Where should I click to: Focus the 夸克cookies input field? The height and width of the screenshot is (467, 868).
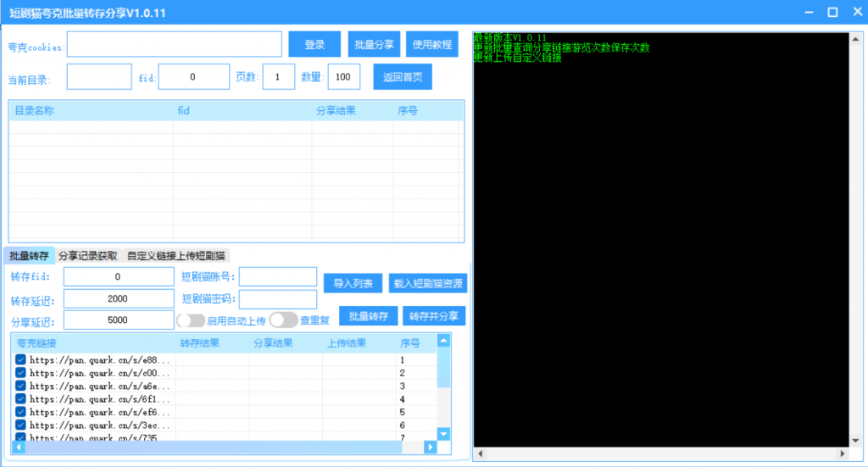[x=175, y=44]
